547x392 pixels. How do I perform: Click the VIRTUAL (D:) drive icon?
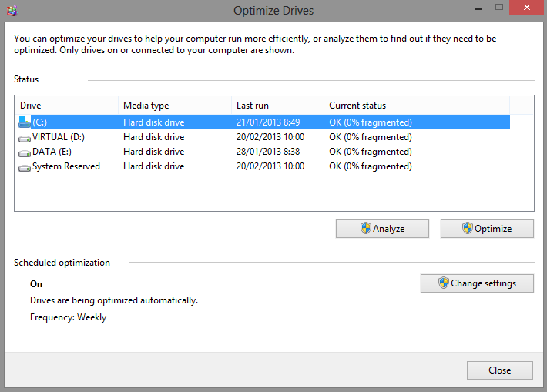pos(25,139)
